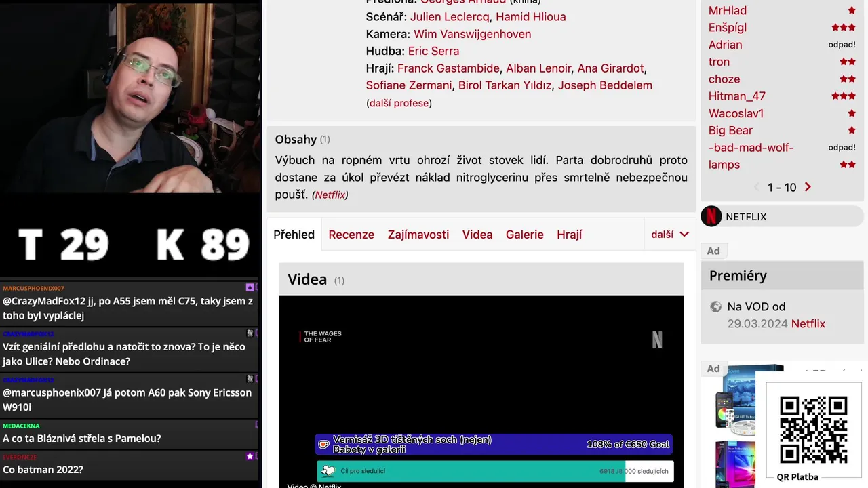This screenshot has width=868, height=488.
Task: Open the Videa tab
Action: [477, 235]
